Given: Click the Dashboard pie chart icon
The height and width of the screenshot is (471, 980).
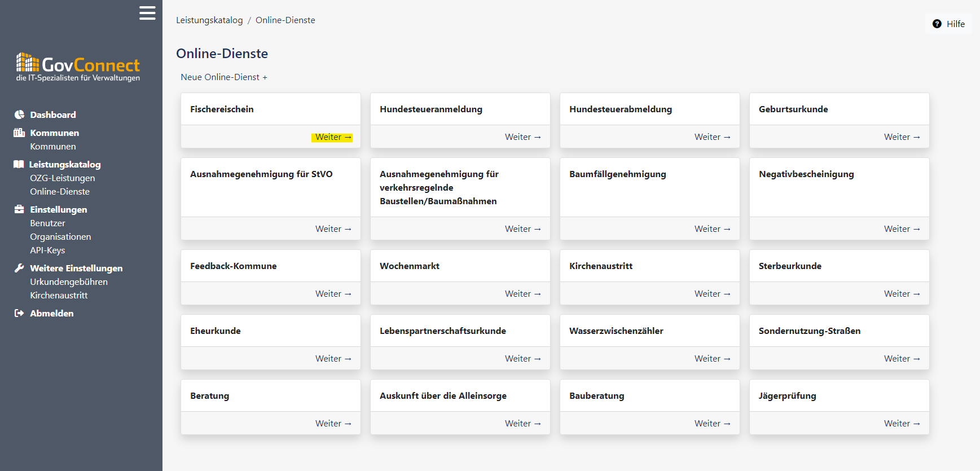Looking at the screenshot, I should (x=19, y=115).
